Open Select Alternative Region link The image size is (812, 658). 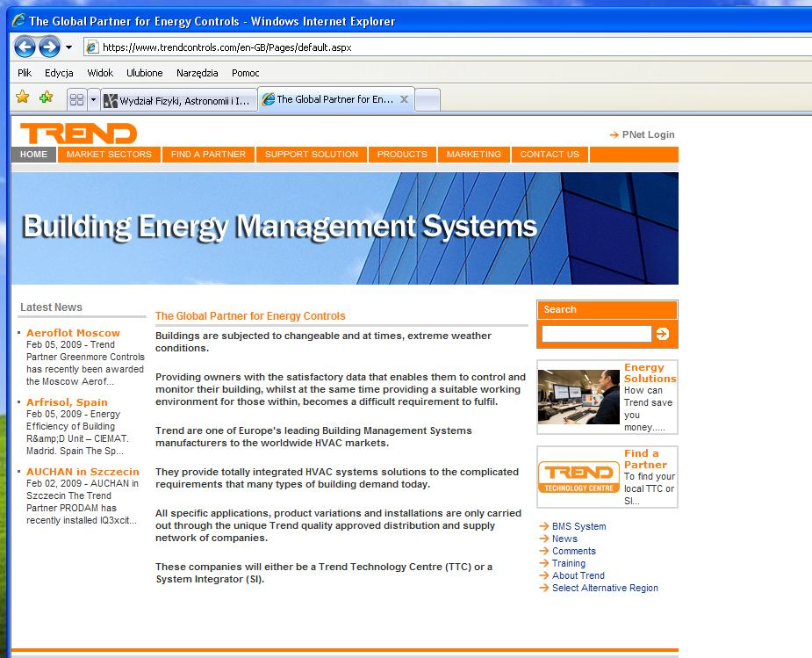pyautogui.click(x=605, y=588)
